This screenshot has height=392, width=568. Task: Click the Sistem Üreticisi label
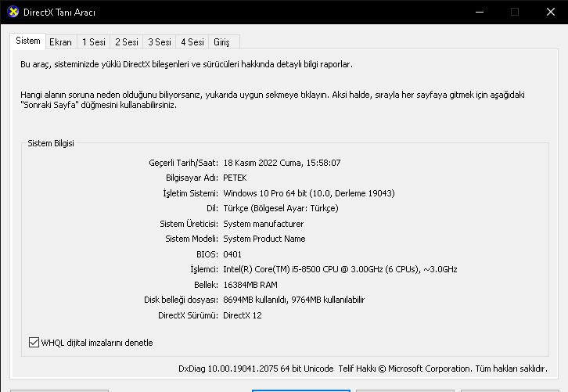(189, 224)
